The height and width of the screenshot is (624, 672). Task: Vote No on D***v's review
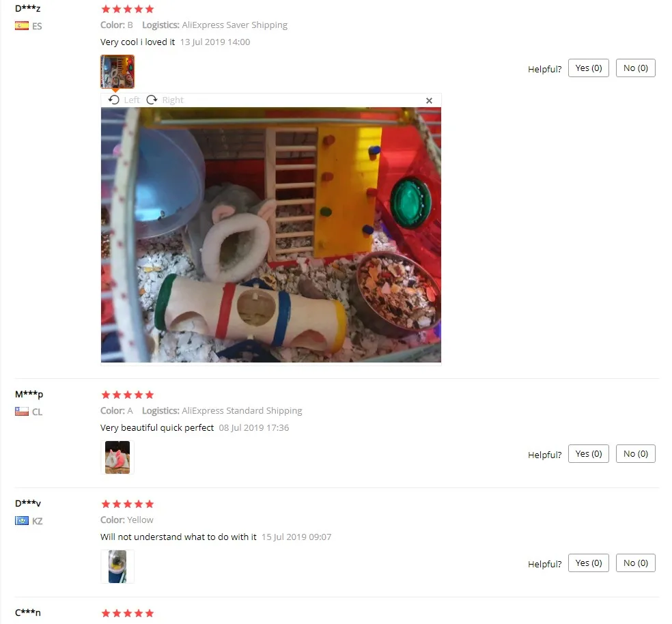pos(636,563)
